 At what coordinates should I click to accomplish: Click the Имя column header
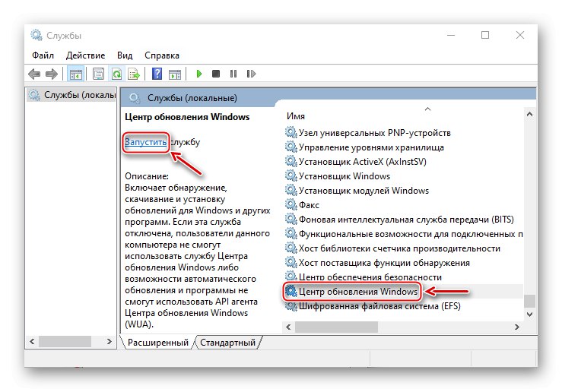coord(296,116)
